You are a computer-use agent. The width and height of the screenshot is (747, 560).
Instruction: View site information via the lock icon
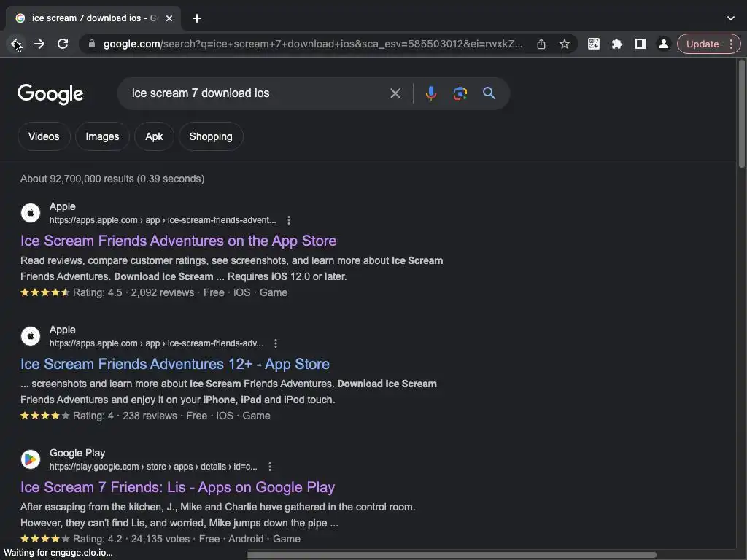92,44
